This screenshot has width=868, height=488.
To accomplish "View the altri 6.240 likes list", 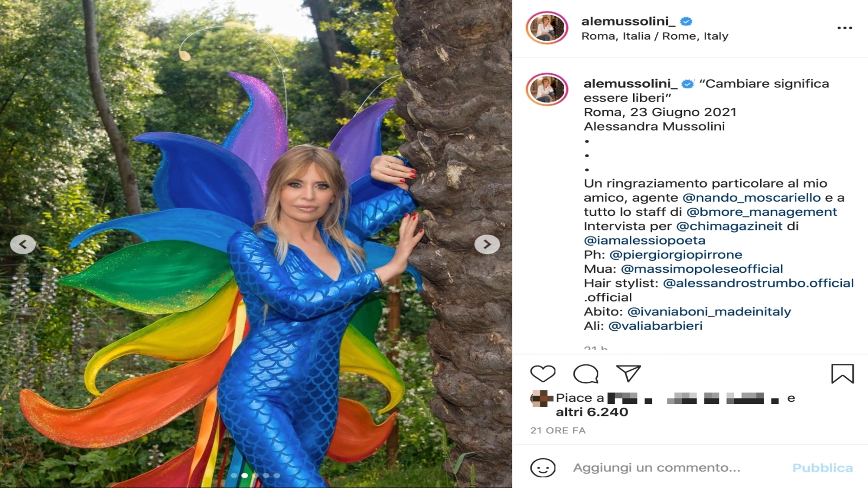I will tap(591, 412).
